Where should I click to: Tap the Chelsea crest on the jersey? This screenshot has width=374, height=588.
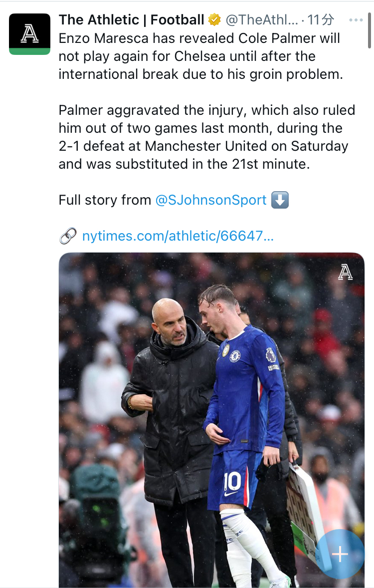pos(235,356)
